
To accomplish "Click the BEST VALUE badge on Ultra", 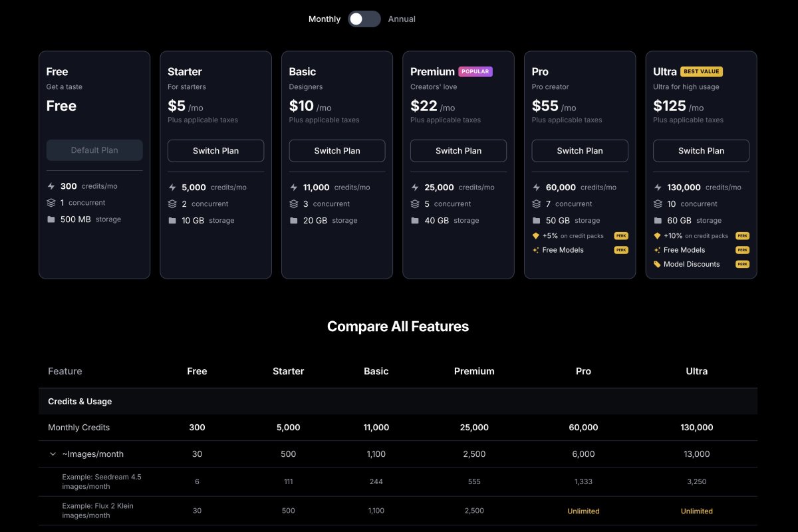I will click(x=701, y=72).
